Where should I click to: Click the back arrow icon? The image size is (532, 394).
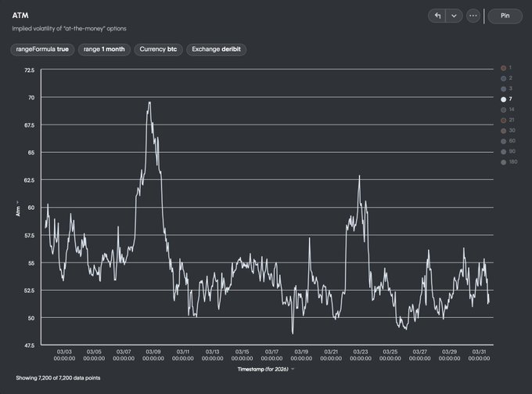[438, 16]
